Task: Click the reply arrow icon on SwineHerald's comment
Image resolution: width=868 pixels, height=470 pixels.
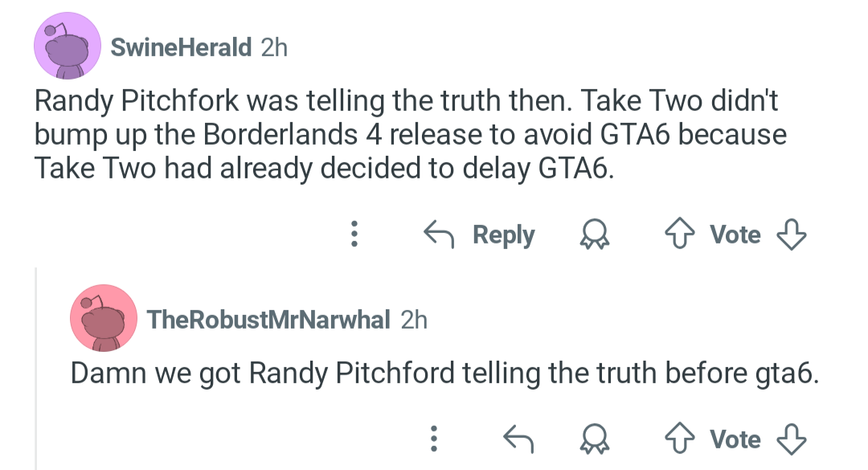Action: [439, 234]
